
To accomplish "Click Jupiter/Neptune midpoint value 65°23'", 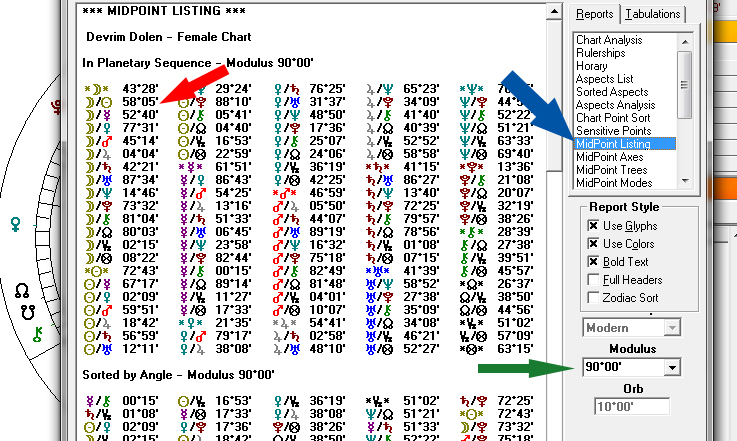I will coord(422,88).
